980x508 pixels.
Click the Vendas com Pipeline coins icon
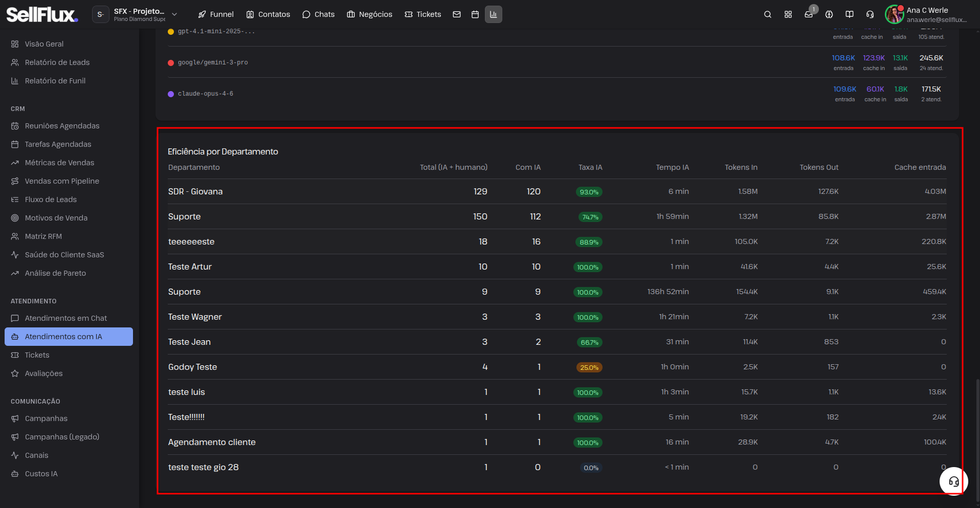tap(15, 181)
